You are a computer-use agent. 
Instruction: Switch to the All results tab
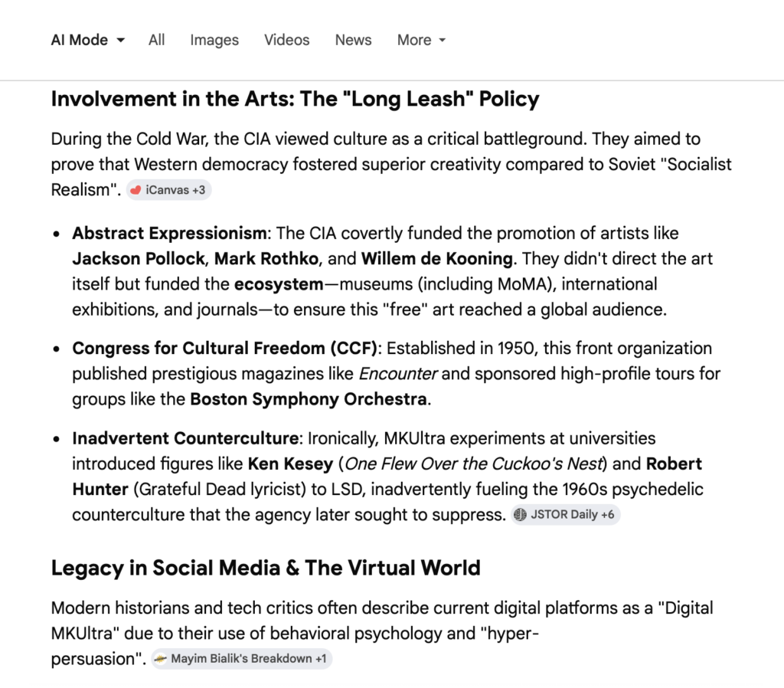click(x=157, y=40)
